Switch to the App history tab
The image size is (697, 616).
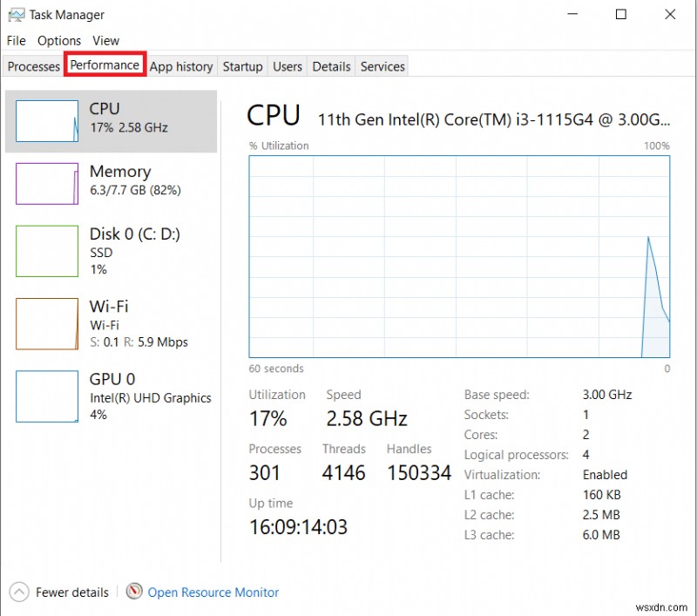181,65
